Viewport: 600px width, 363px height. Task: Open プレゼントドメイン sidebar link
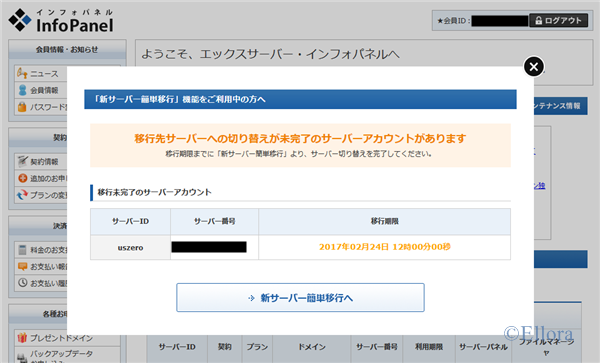tap(61, 338)
